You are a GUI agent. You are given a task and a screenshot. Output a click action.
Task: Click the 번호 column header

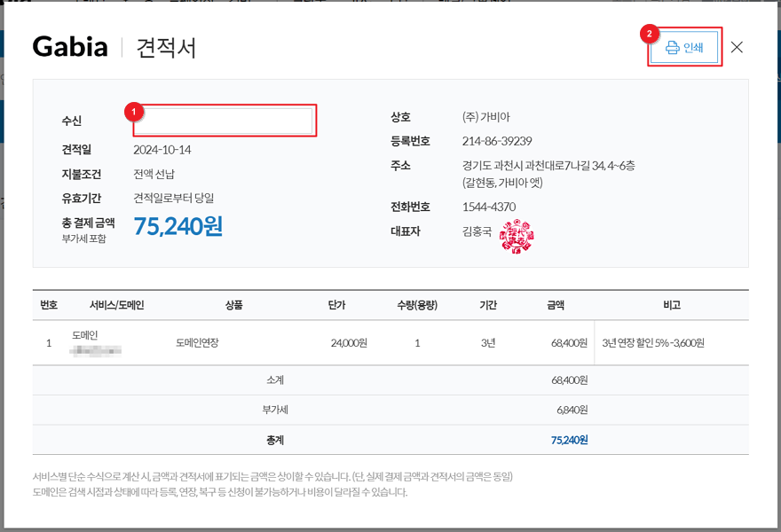pyautogui.click(x=49, y=305)
